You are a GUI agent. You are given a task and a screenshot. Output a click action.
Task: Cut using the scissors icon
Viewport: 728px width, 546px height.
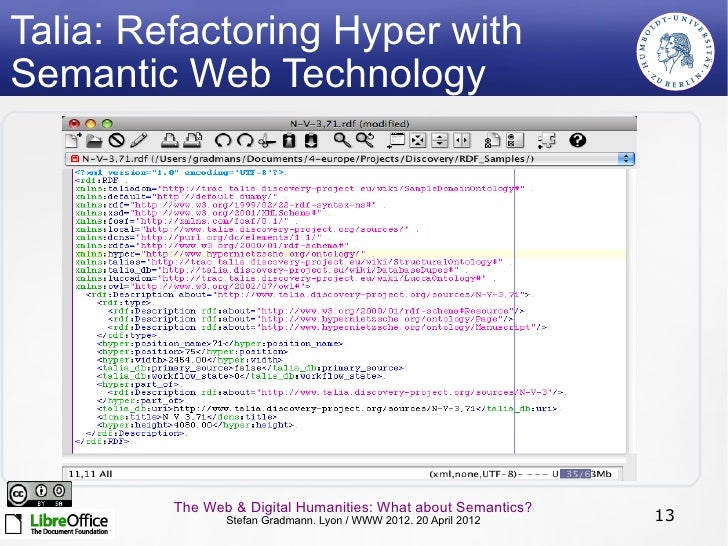267,140
